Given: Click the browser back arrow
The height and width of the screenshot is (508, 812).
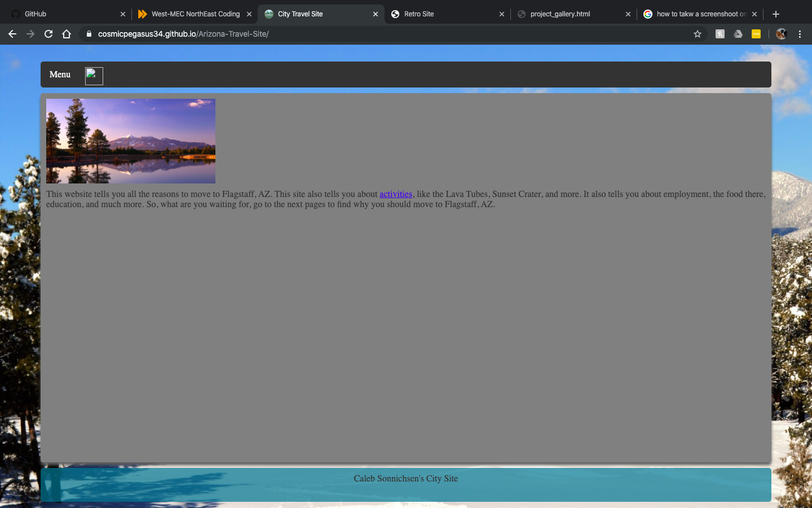Looking at the screenshot, I should (12, 34).
